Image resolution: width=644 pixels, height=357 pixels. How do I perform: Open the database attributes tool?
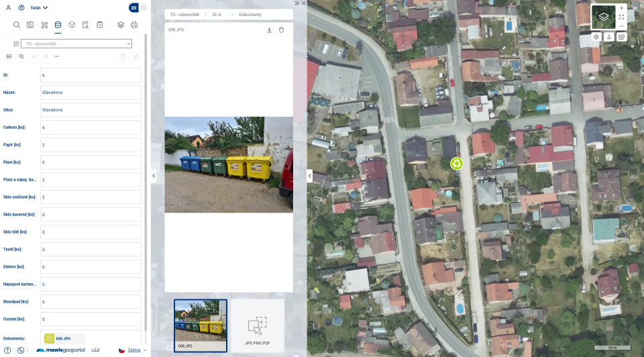[58, 25]
